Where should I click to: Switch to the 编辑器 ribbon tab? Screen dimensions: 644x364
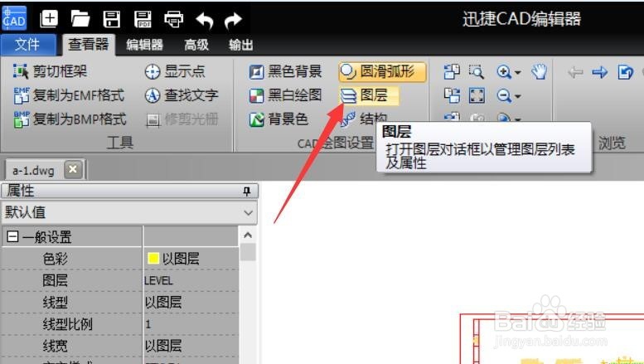[x=144, y=45]
